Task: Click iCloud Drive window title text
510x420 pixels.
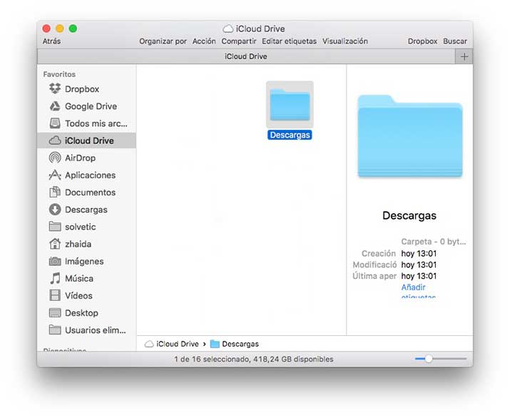Action: point(260,29)
